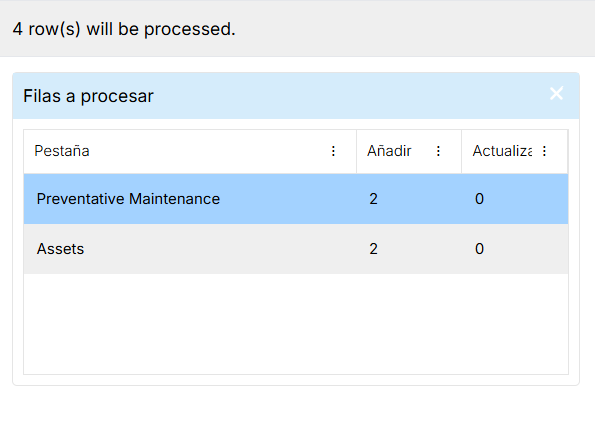The width and height of the screenshot is (595, 428).
Task: Open Pestaña column options menu
Action: [x=333, y=151]
